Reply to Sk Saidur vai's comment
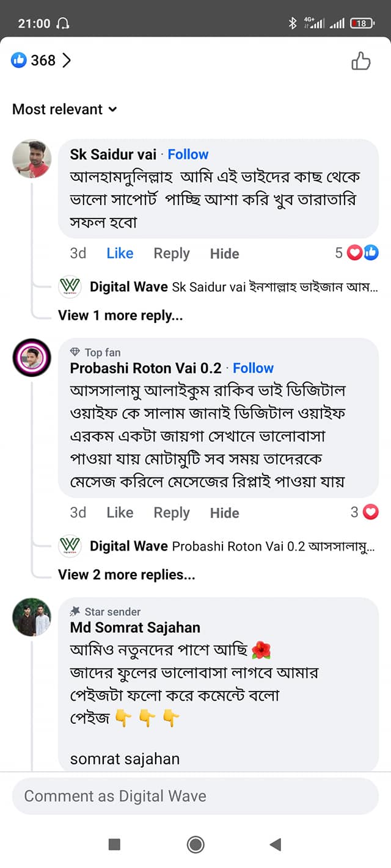The height and width of the screenshot is (868, 391). click(172, 253)
